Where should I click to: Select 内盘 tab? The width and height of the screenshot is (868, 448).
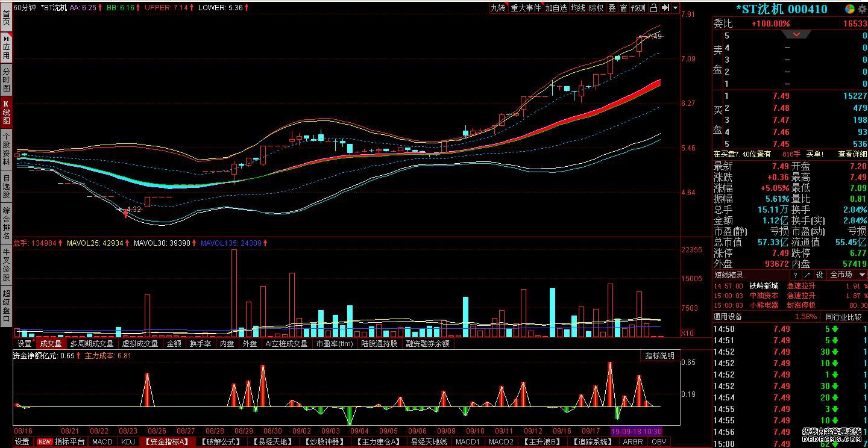tap(227, 344)
